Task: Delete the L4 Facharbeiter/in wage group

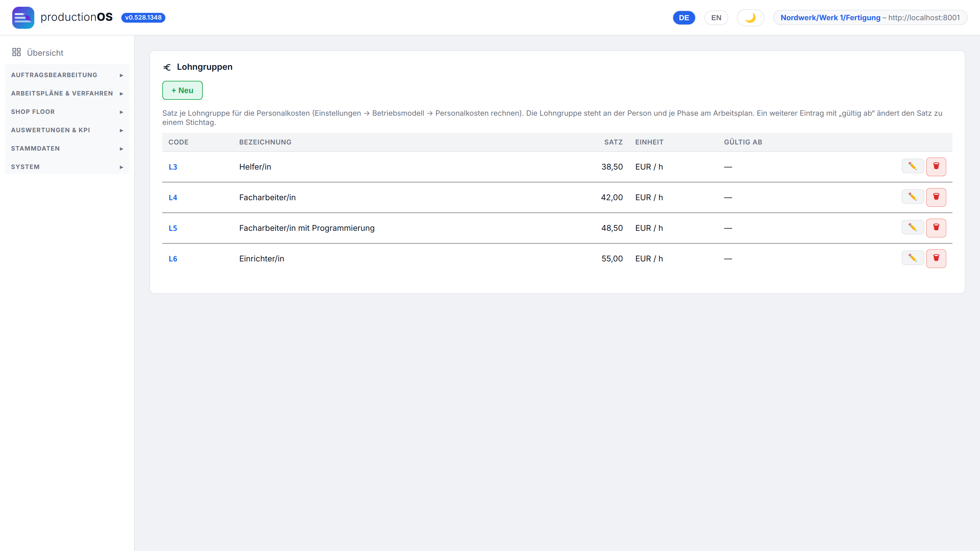Action: 936,197
